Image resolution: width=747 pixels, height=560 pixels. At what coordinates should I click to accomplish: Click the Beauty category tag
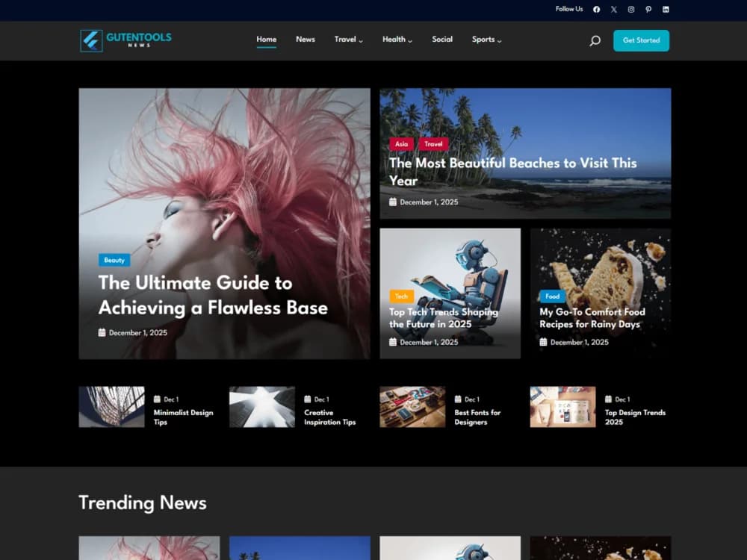pos(114,260)
